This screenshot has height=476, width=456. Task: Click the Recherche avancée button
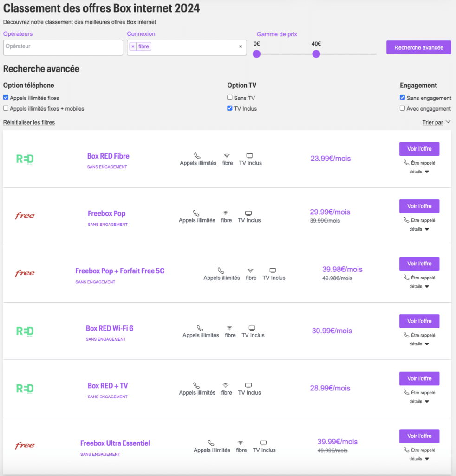pos(418,47)
